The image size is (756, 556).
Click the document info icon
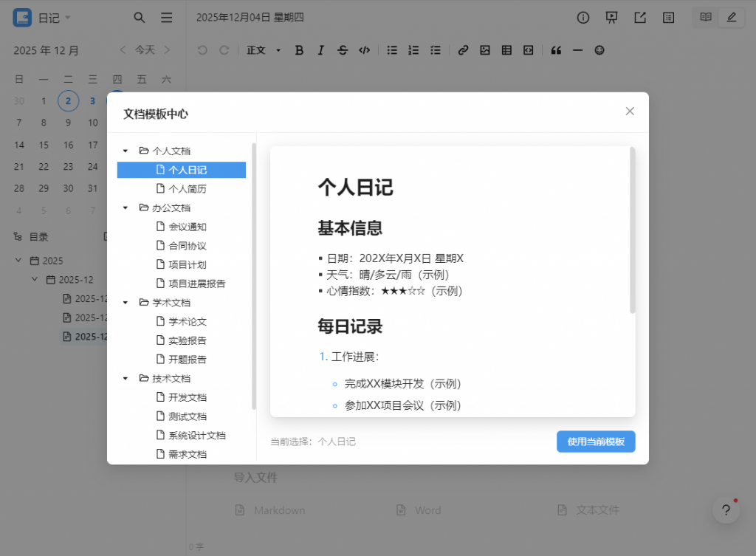pos(583,18)
